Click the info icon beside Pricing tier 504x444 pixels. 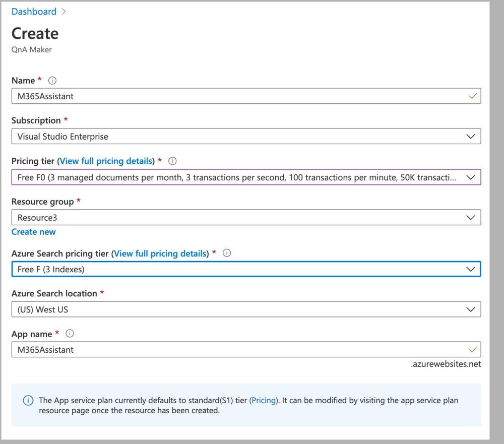point(172,161)
